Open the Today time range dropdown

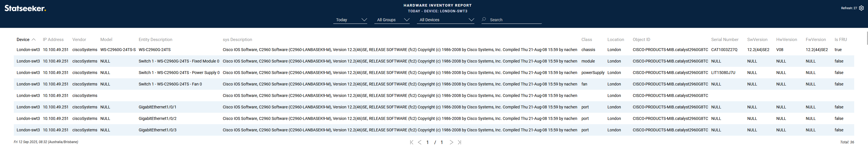(x=351, y=20)
